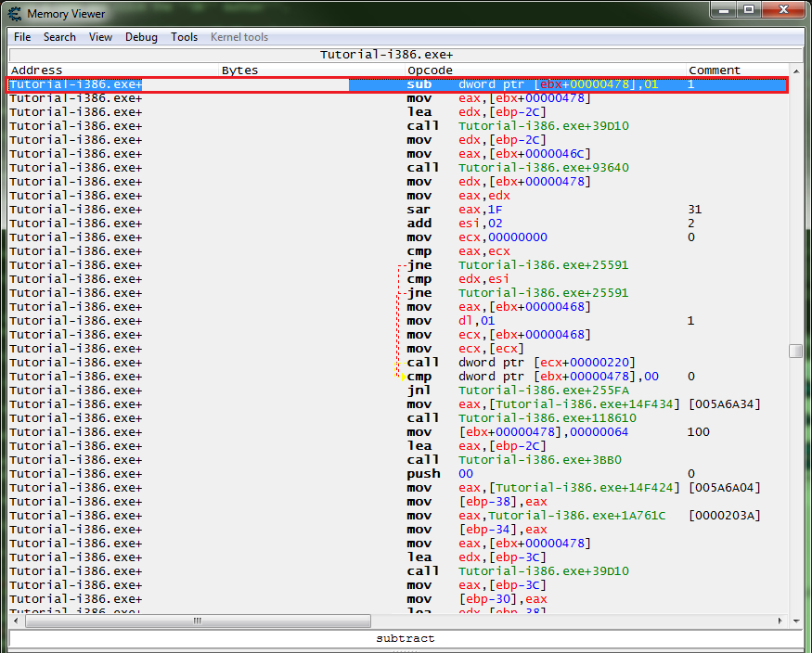
Task: Click the vertical scrollbar thumb
Action: pos(794,351)
